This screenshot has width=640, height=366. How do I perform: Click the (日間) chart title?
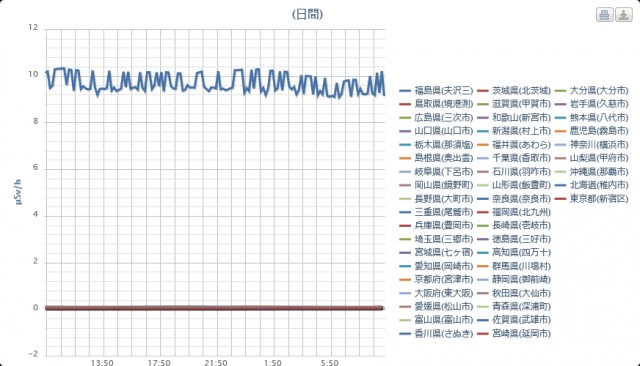tap(307, 14)
